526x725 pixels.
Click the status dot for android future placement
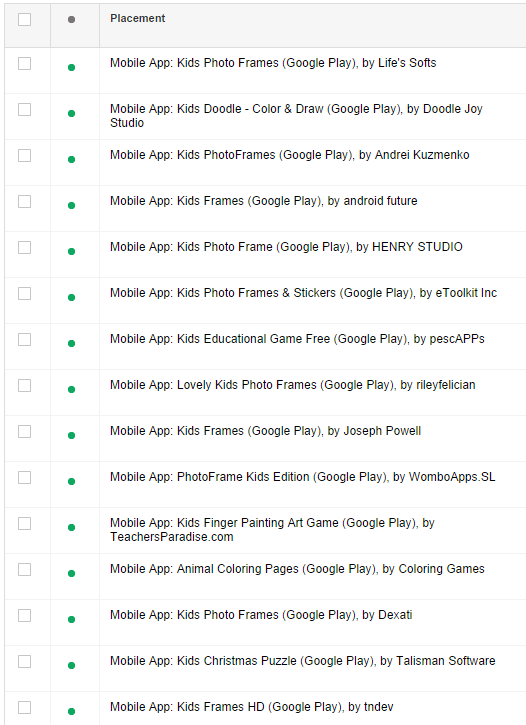(71, 205)
